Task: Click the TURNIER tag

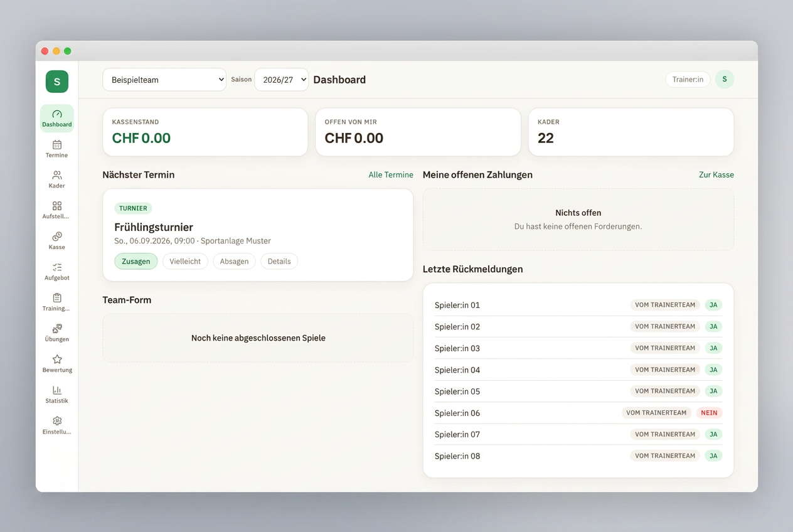Action: click(x=133, y=208)
